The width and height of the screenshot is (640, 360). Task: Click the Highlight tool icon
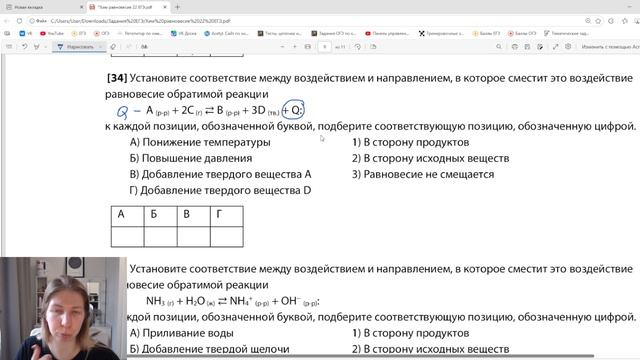(x=37, y=47)
